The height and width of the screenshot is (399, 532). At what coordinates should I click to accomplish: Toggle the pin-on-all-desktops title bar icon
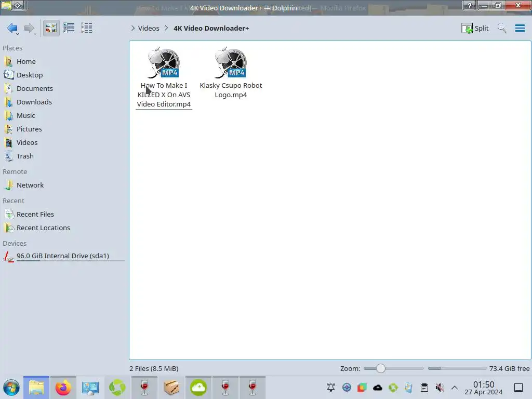(18, 6)
